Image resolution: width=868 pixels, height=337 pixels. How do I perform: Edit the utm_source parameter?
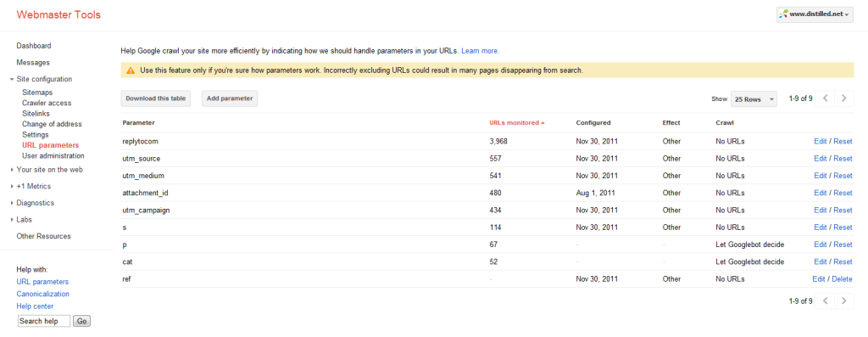point(820,159)
